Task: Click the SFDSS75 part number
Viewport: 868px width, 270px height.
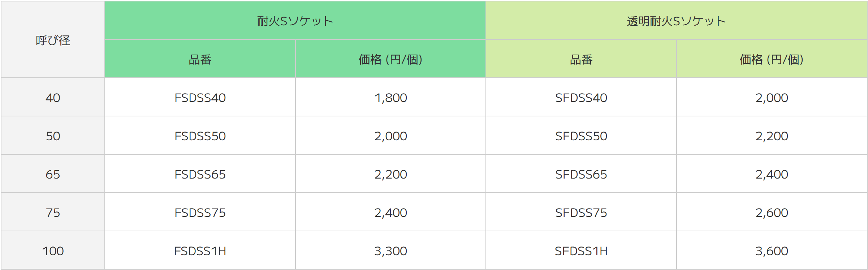Action: tap(581, 213)
